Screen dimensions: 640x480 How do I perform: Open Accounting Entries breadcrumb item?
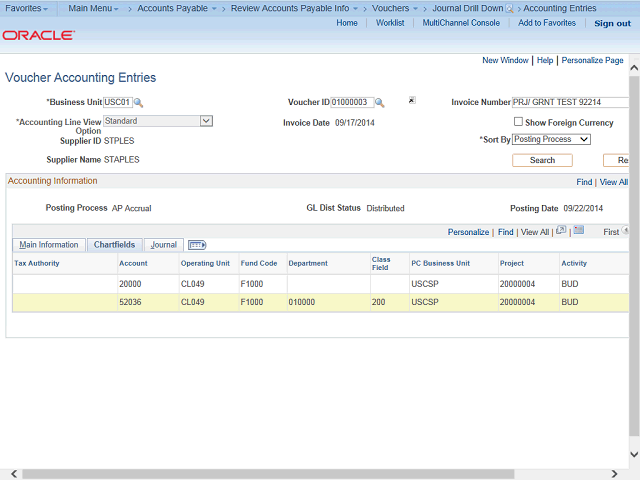[x=560, y=8]
